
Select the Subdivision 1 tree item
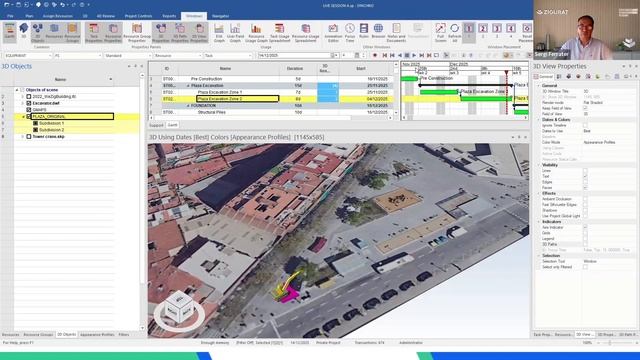51,123
